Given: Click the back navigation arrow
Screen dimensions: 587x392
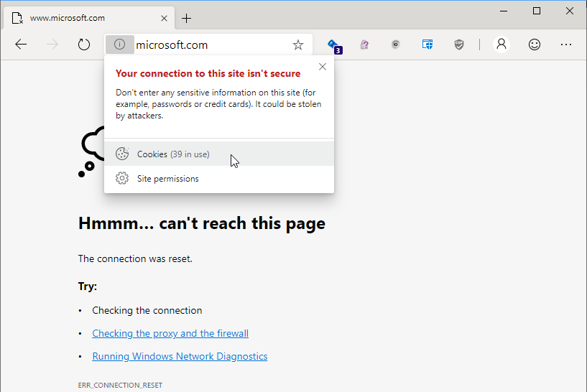Looking at the screenshot, I should [x=21, y=45].
